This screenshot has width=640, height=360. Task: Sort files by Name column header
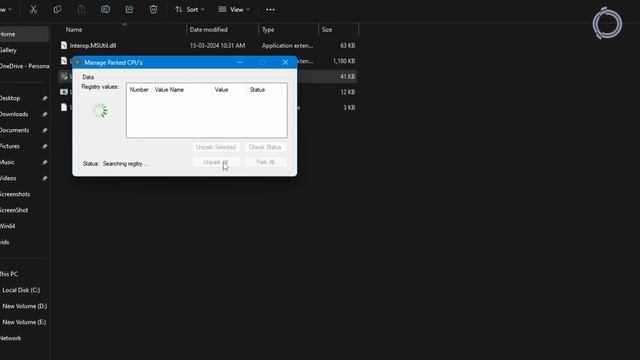point(74,29)
